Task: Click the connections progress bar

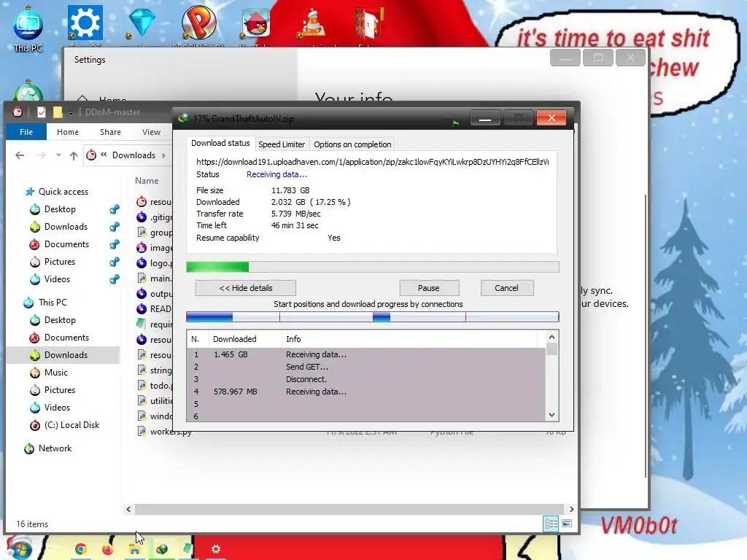Action: point(373,316)
